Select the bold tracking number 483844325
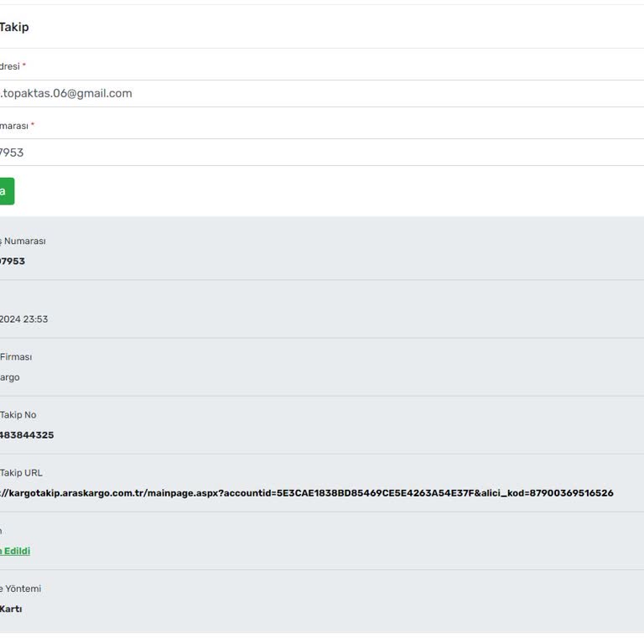Image resolution: width=644 pixels, height=644 pixels. pyautogui.click(x=27, y=435)
